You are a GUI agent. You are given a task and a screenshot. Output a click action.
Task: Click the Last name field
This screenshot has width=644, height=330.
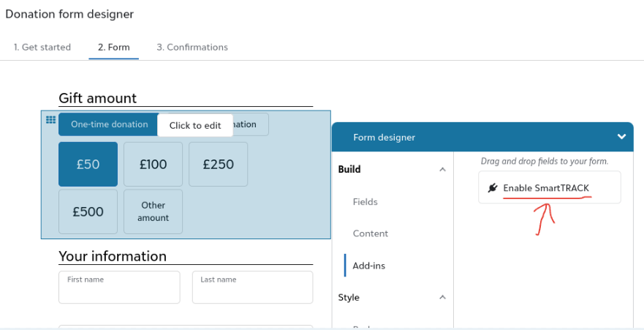(x=252, y=288)
